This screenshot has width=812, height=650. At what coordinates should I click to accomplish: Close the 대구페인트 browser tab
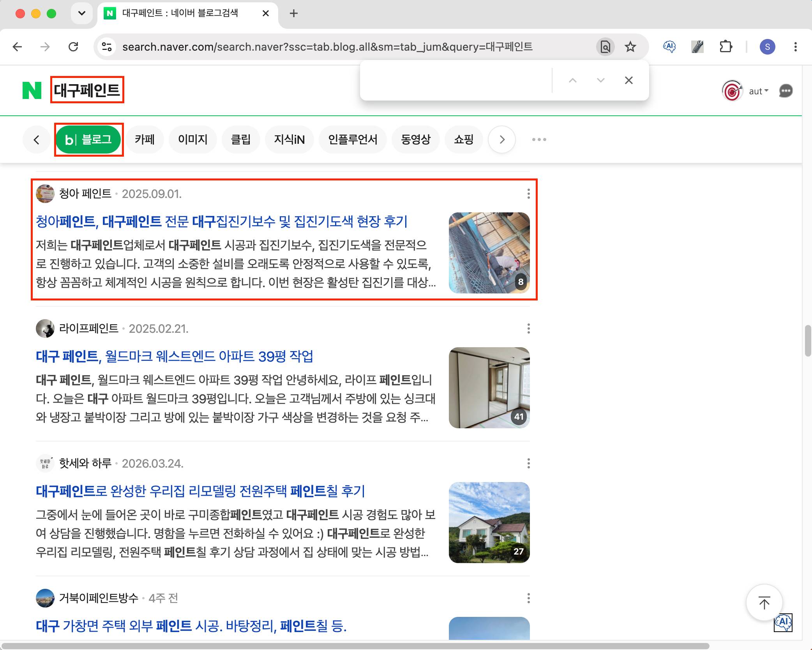(266, 14)
